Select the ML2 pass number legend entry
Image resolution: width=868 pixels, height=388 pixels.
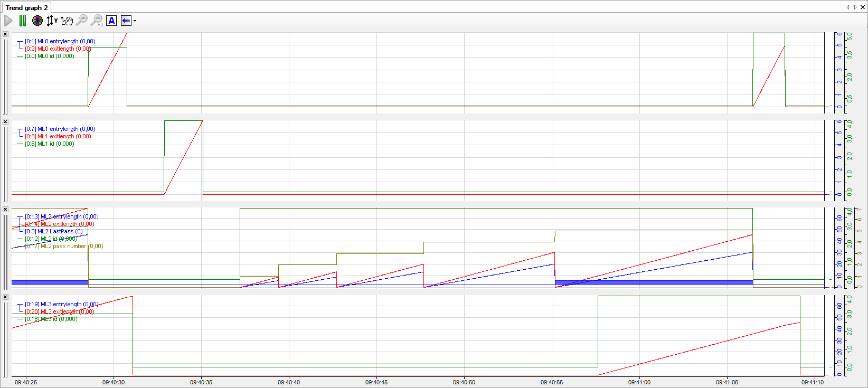(x=64, y=246)
